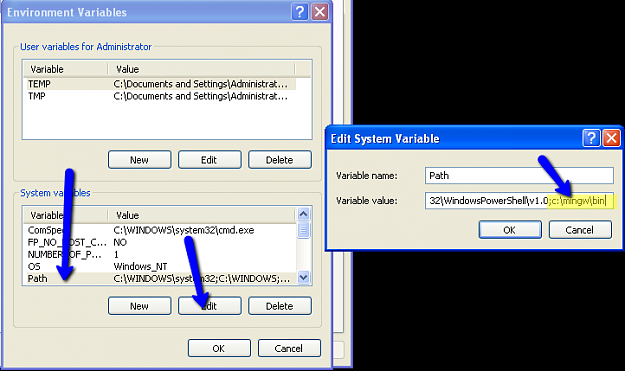This screenshot has height=371, width=625.
Task: Select the OS system variable row
Action: 161,266
